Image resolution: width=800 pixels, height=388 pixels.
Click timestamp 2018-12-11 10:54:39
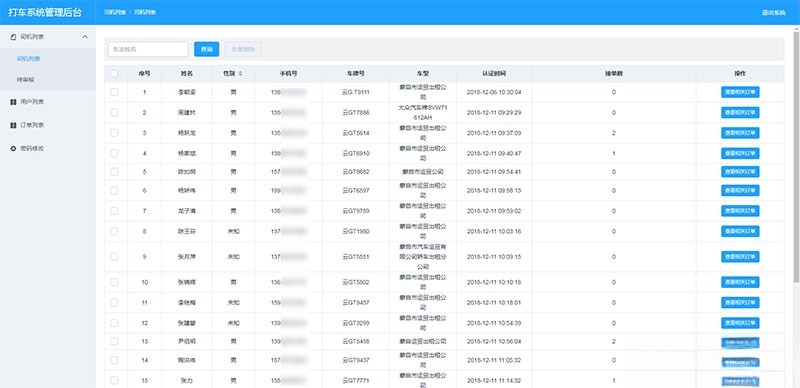[494, 323]
